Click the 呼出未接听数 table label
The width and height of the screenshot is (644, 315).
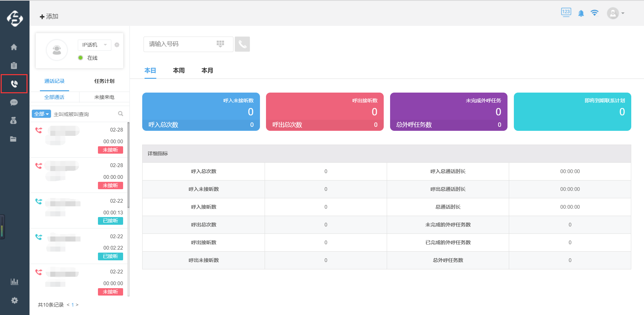pos(204,260)
